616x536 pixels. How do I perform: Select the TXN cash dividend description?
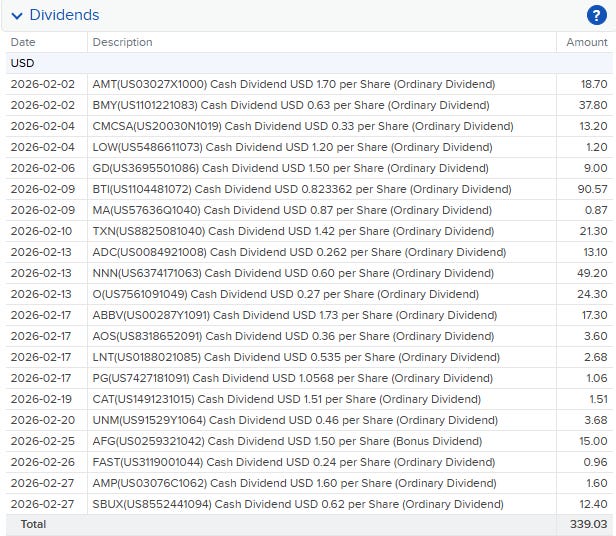pos(293,231)
